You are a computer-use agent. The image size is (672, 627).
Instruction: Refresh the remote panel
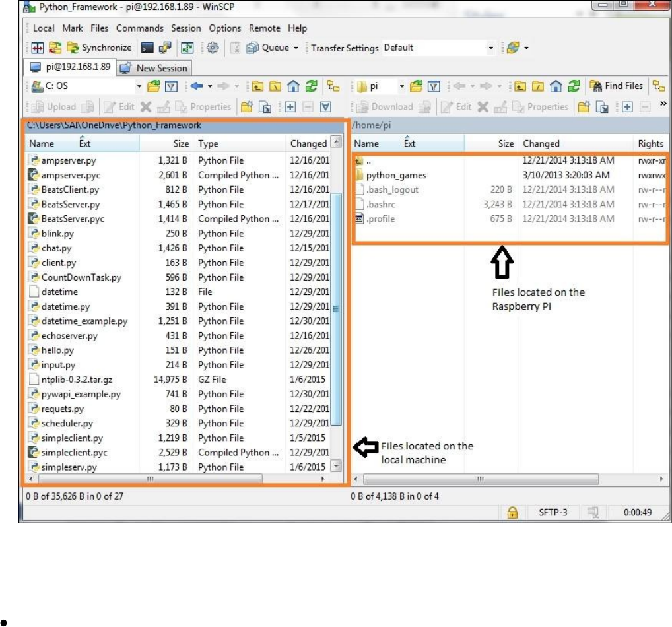[x=574, y=86]
